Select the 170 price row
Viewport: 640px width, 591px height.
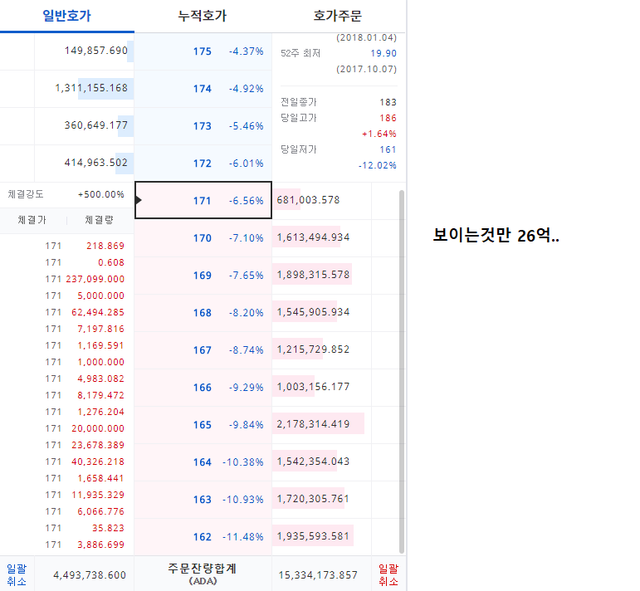pos(203,238)
